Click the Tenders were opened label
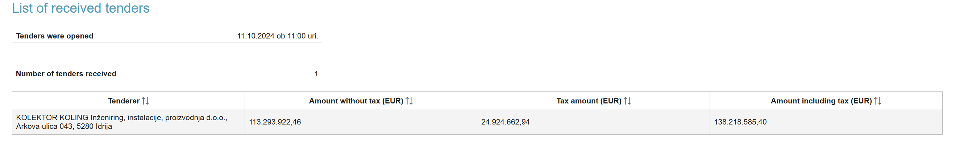The image size is (980, 147). (54, 36)
